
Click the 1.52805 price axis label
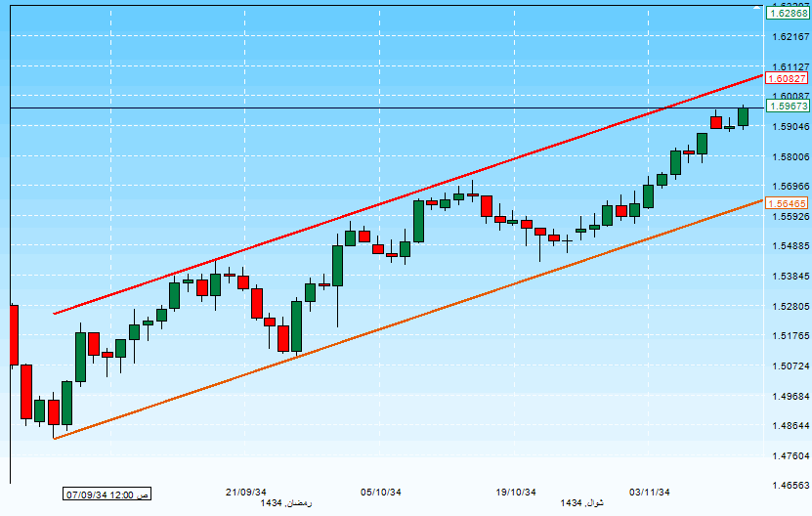(791, 306)
